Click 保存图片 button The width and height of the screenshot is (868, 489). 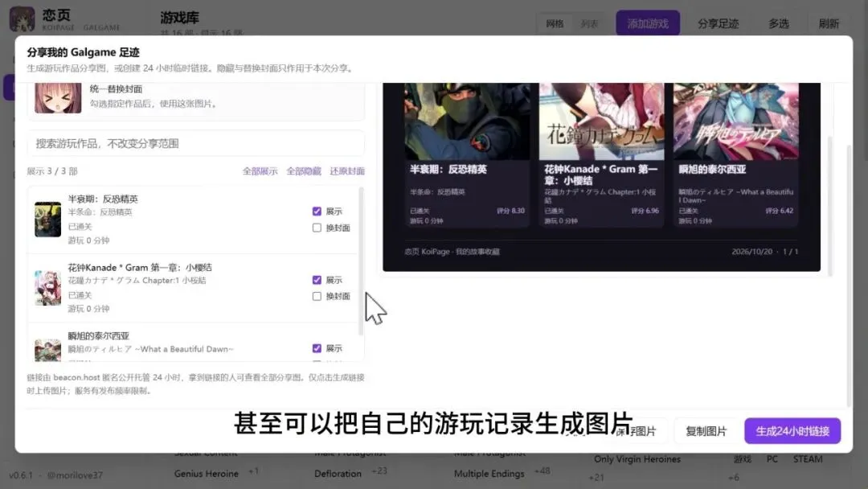tap(636, 431)
